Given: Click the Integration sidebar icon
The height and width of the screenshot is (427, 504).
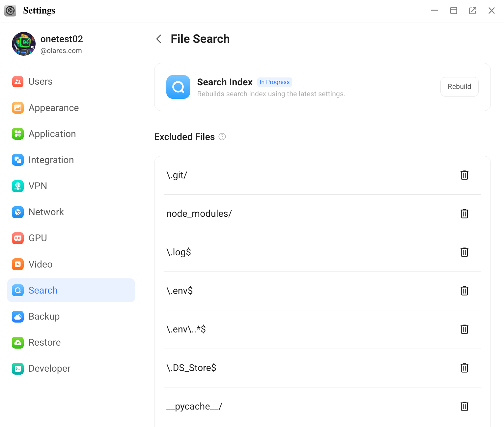Looking at the screenshot, I should [17, 160].
